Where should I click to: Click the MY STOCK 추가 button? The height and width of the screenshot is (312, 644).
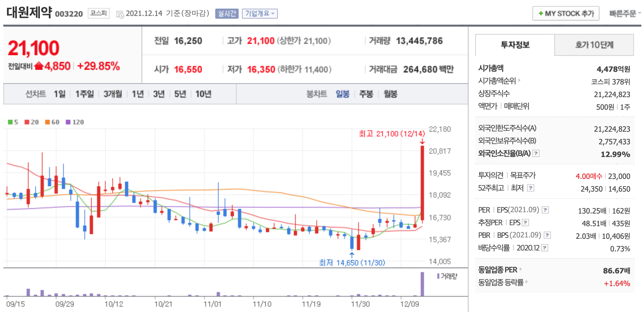566,14
